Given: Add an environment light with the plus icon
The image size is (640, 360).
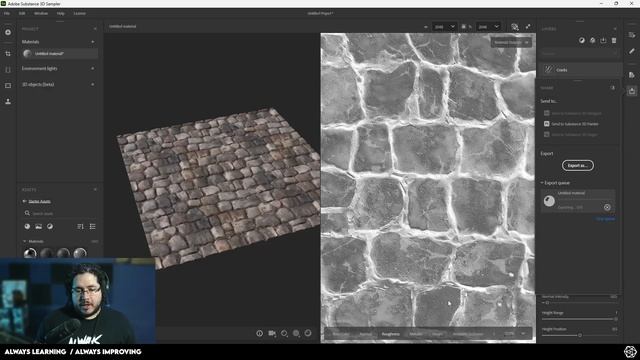Looking at the screenshot, I should (93, 69).
